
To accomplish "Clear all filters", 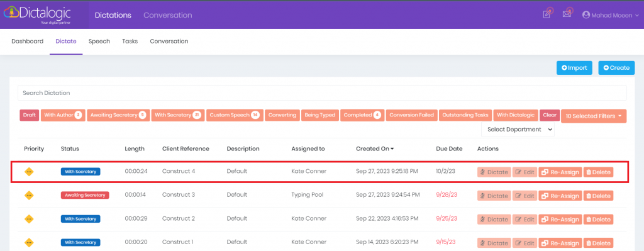I will [550, 115].
